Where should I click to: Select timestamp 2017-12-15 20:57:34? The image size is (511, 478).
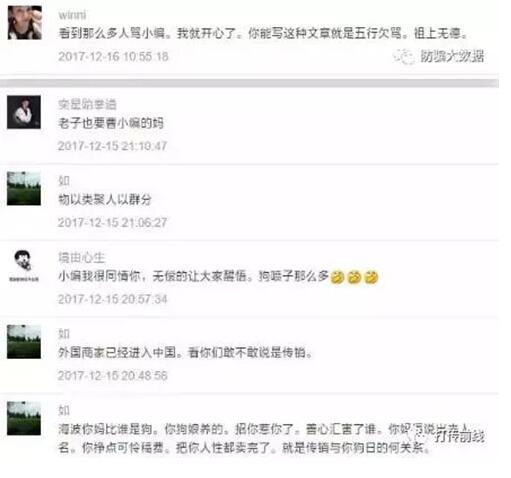click(113, 299)
